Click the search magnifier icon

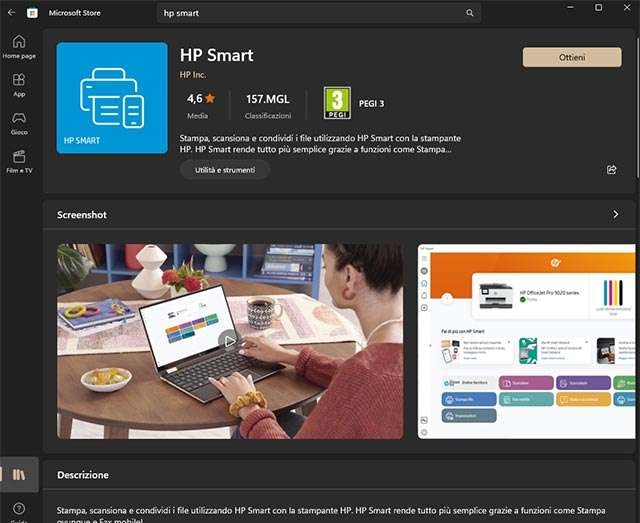coord(470,13)
